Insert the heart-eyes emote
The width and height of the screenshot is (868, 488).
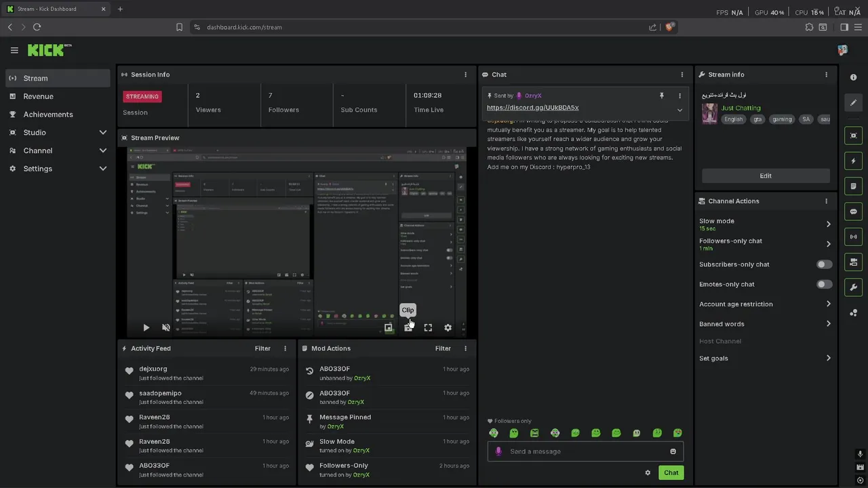[x=677, y=433]
